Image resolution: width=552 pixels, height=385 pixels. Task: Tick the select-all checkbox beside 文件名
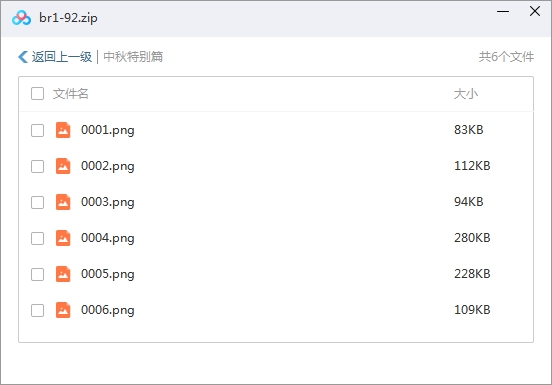click(37, 94)
